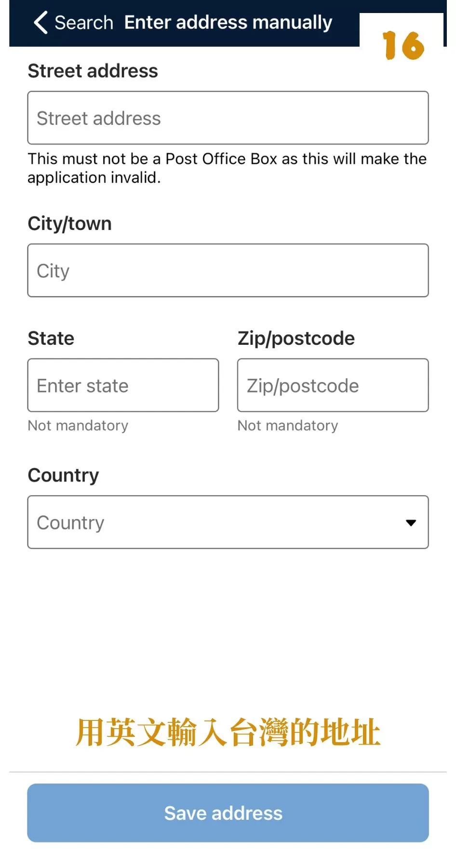
Task: Click the Zip/postcode heading label
Action: coord(296,339)
